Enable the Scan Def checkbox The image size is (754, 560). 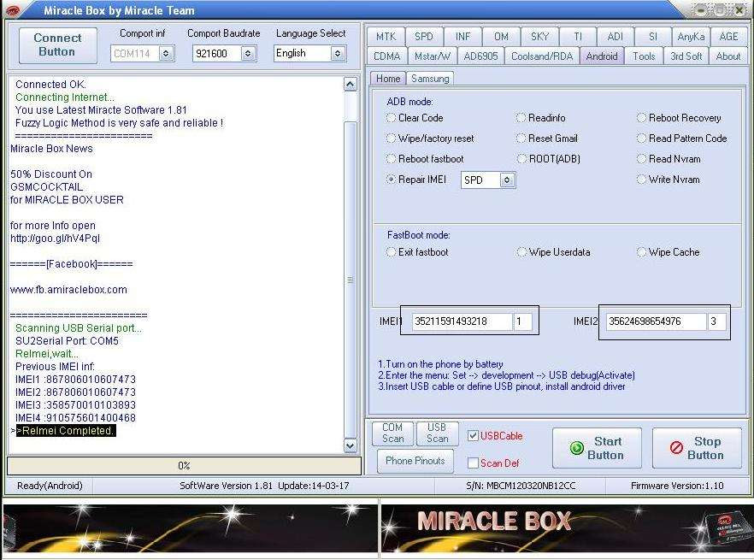(474, 463)
